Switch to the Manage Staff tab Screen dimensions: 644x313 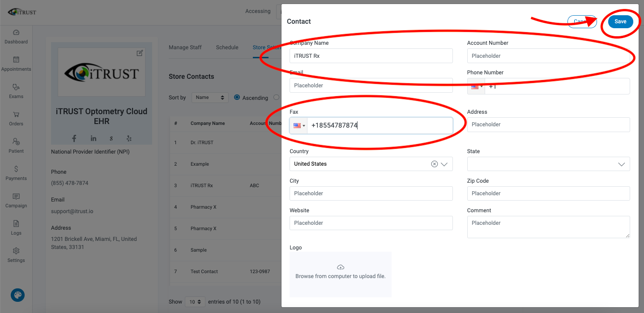tap(185, 47)
